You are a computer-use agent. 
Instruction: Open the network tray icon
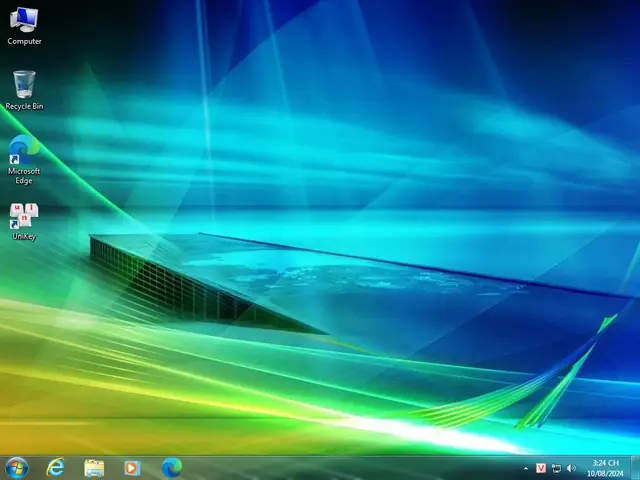[x=556, y=468]
